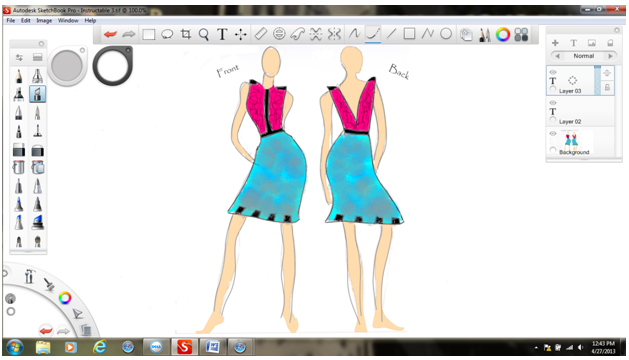629x360 pixels.
Task: Click the Background layer radio circle
Action: (553, 150)
